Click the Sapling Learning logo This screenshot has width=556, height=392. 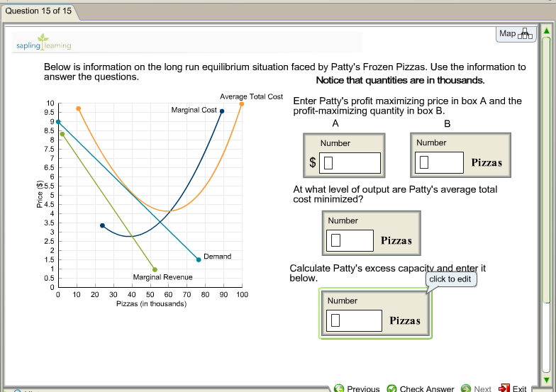coord(44,43)
